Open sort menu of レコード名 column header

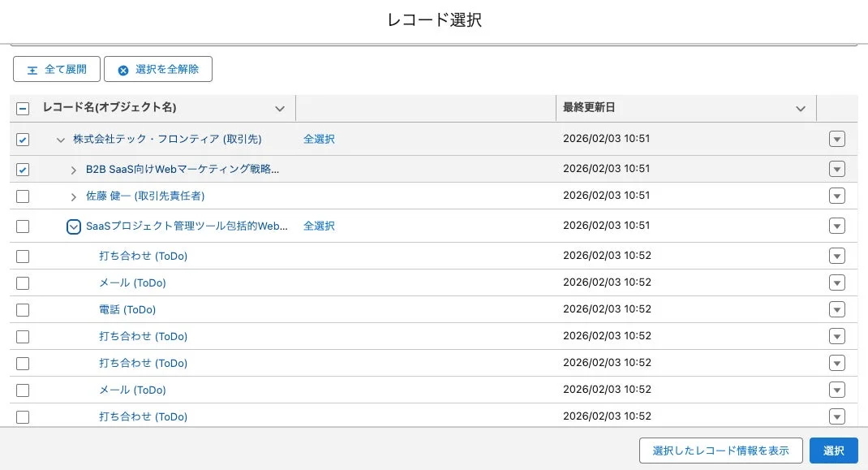(280, 109)
